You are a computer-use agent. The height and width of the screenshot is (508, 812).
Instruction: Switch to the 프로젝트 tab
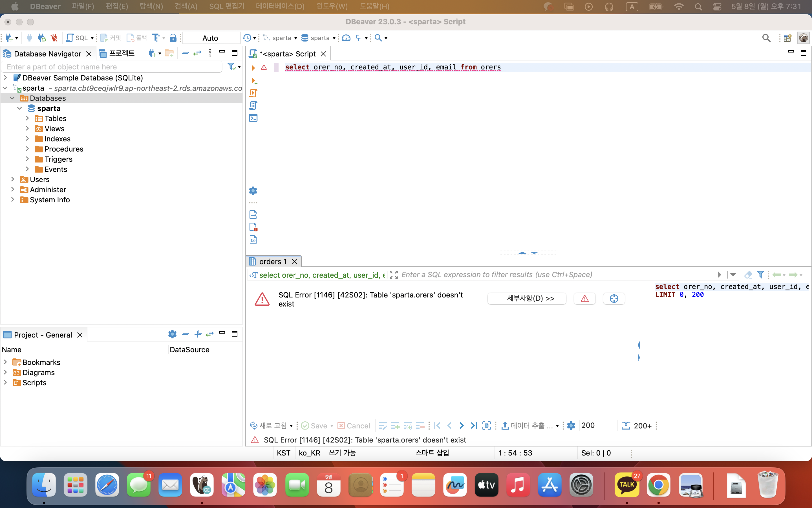pos(118,53)
